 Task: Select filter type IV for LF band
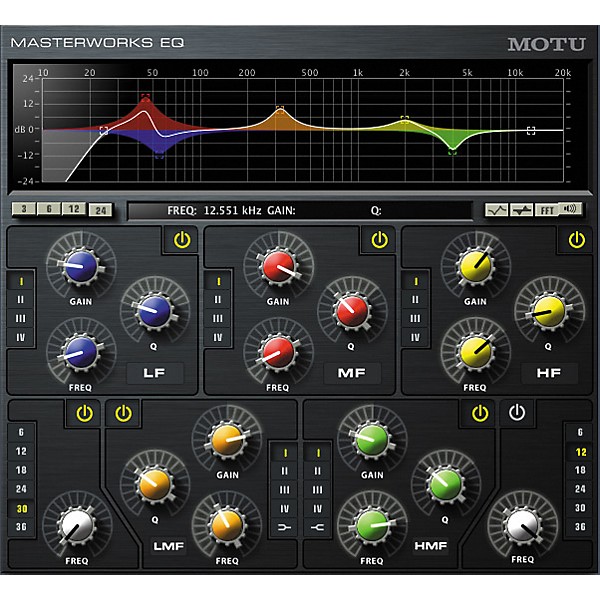pyautogui.click(x=21, y=337)
